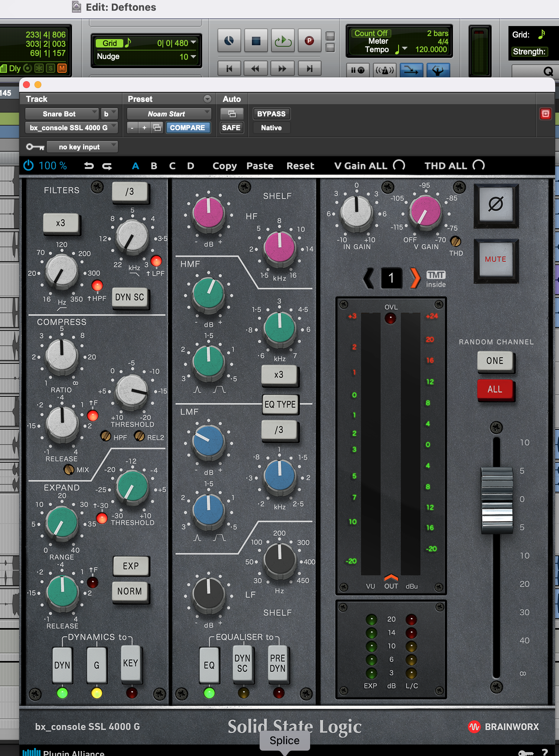Toggle the EQ TYPE button
This screenshot has height=756, width=559.
280,404
